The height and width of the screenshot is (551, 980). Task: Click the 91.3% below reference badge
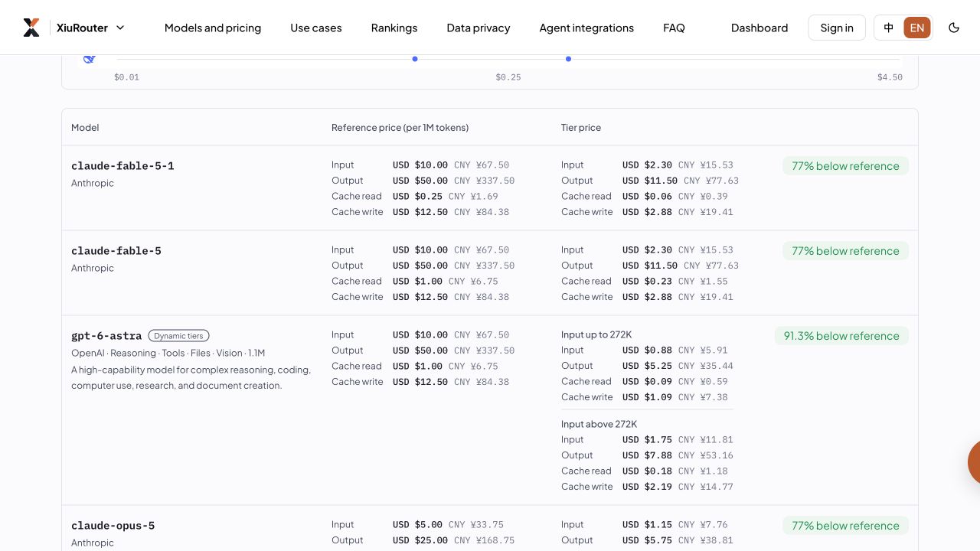[841, 336]
